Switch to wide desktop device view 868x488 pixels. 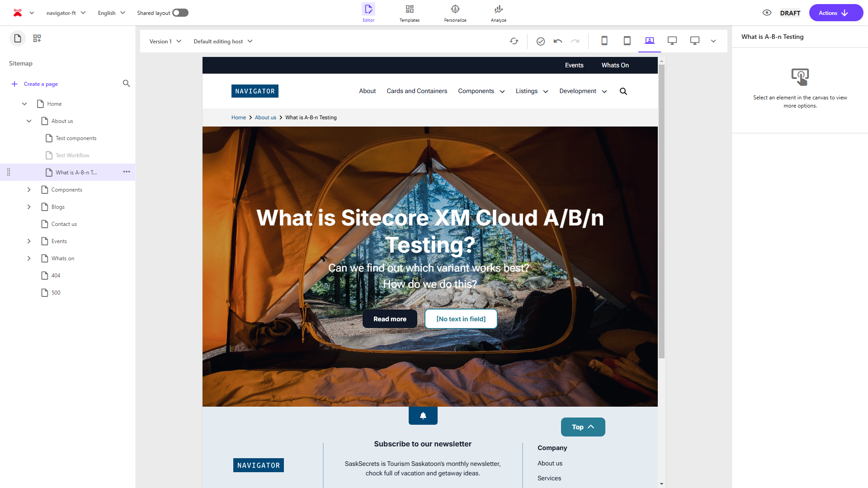[695, 41]
